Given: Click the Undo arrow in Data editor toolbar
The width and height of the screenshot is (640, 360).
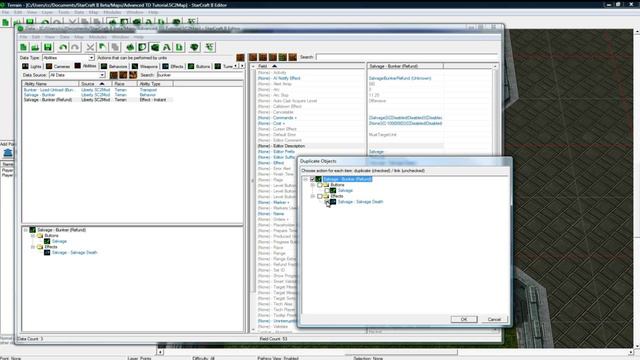Looking at the screenshot, I should 63,47.
